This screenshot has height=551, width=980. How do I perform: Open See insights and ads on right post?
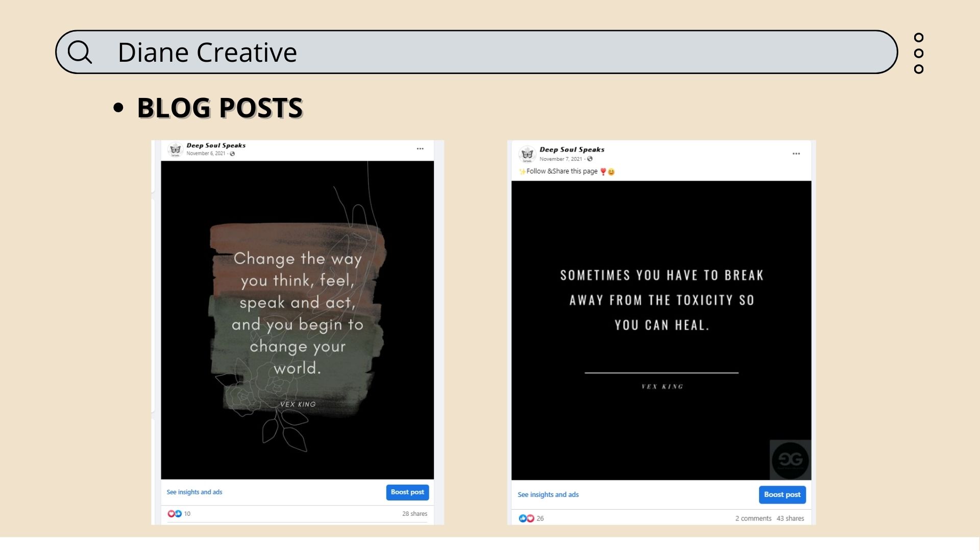point(548,494)
